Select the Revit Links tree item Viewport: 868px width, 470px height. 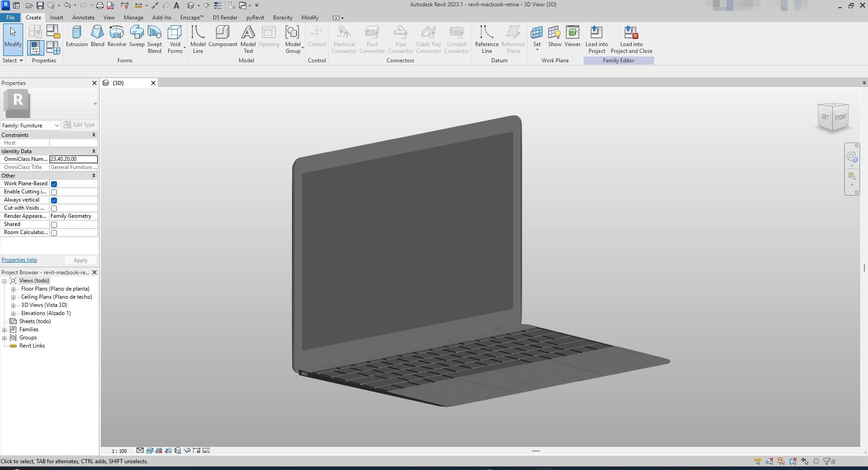point(32,346)
